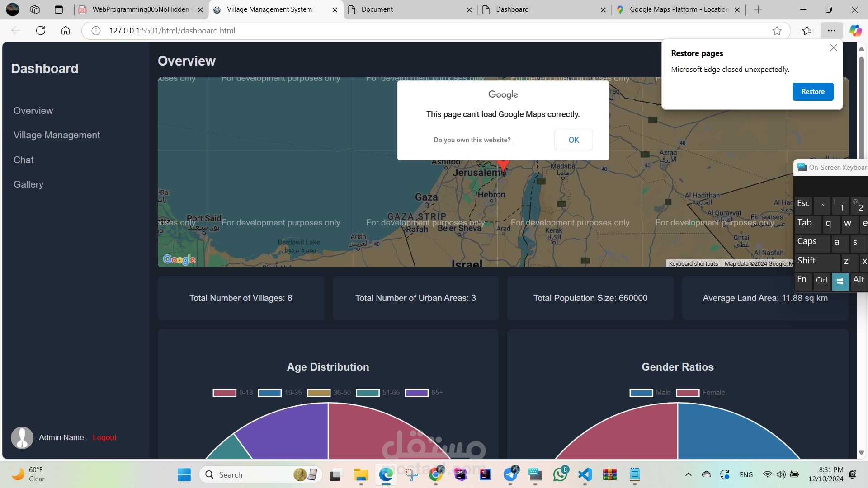Open the Favorites list icon
Viewport: 868px width, 488px height.
click(x=807, y=31)
